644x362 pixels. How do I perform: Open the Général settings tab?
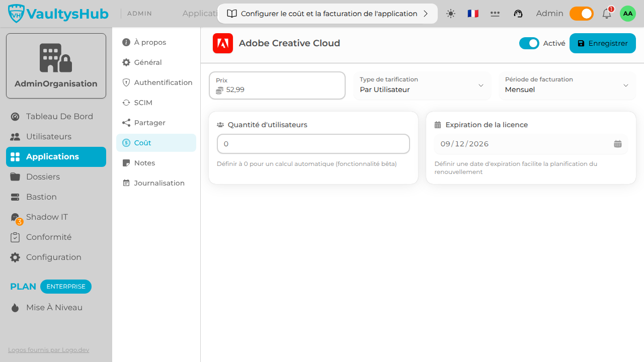tap(156, 62)
